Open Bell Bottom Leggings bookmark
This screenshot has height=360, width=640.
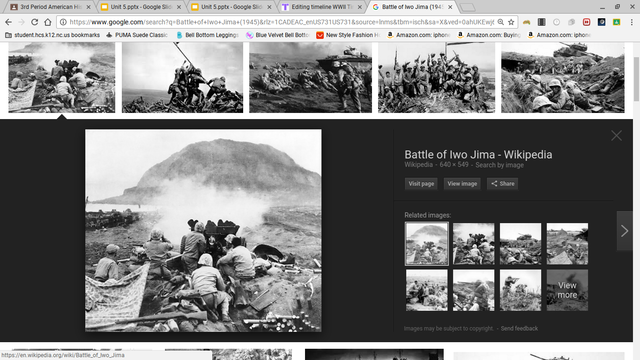pyautogui.click(x=207, y=35)
